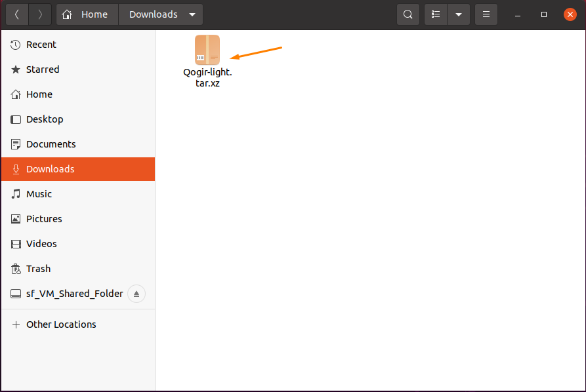Toggle list view layout button
The image size is (586, 392).
[436, 14]
